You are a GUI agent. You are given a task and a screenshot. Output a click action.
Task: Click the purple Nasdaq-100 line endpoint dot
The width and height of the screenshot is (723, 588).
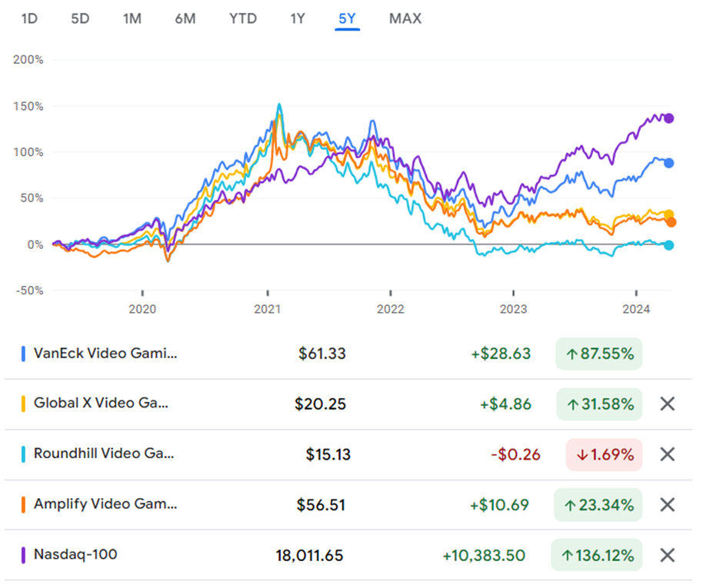coord(669,118)
